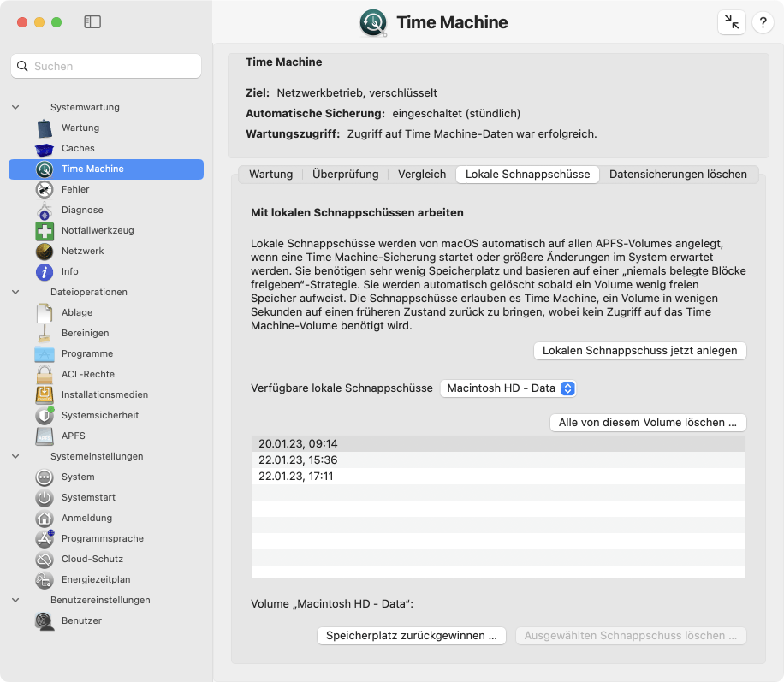The width and height of the screenshot is (784, 682).
Task: Select Energiezeitplan label in sidebar
Action: point(96,579)
